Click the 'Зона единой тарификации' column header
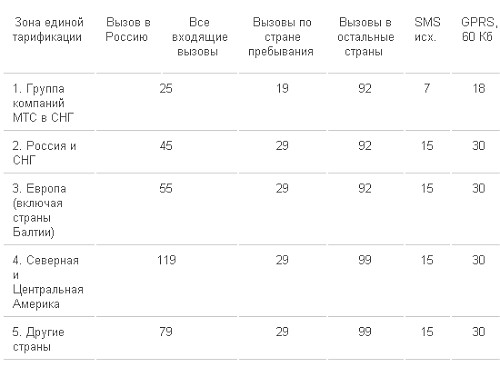Image resolution: width=500 pixels, height=367 pixels. (x=48, y=29)
